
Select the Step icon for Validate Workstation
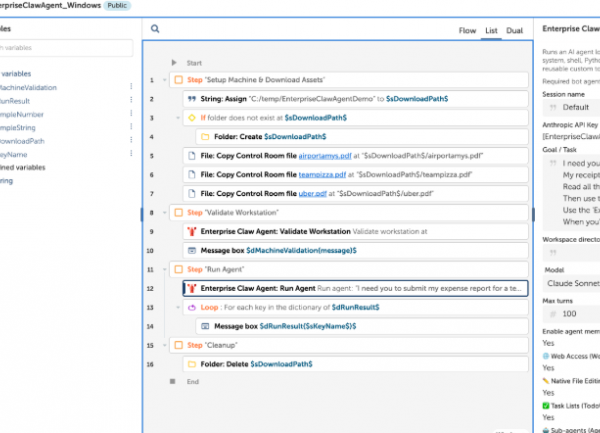(x=178, y=212)
